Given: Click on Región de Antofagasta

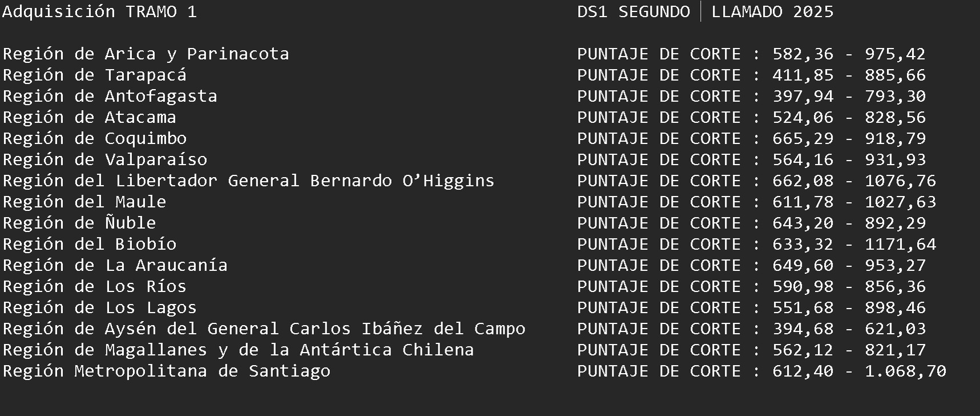Looking at the screenshot, I should point(110,96).
